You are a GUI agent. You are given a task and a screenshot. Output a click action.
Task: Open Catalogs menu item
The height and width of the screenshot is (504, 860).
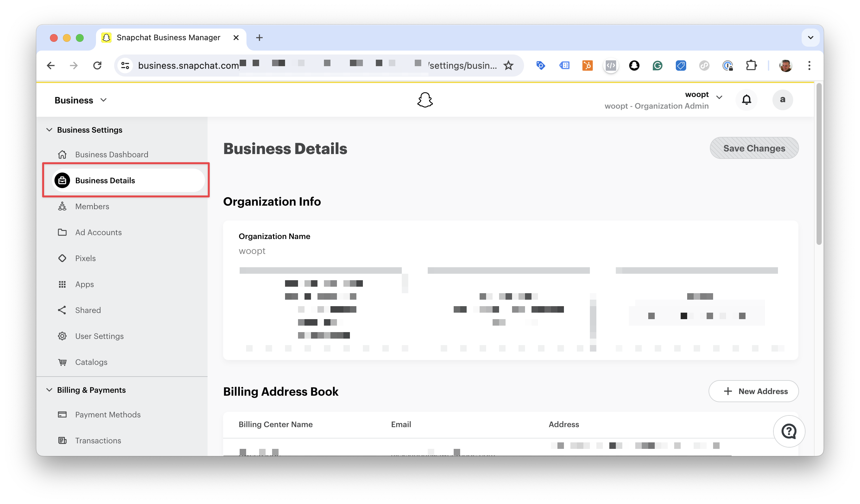pos(91,362)
